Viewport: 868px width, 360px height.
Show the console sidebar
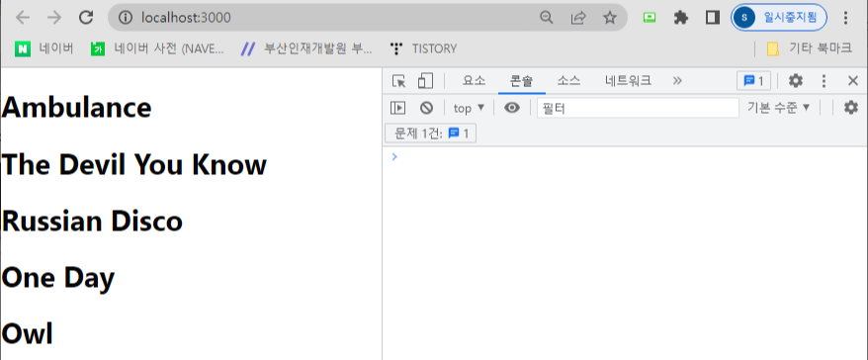click(x=397, y=108)
